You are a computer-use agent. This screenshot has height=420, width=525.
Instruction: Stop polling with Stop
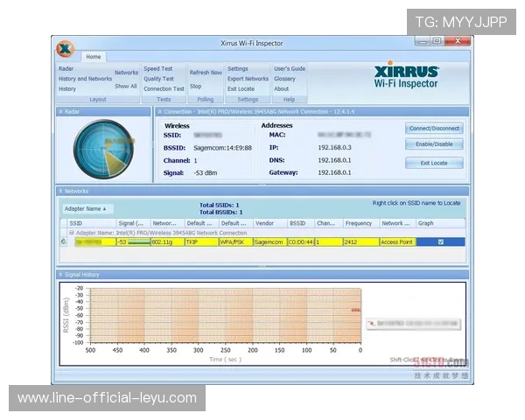tap(195, 86)
